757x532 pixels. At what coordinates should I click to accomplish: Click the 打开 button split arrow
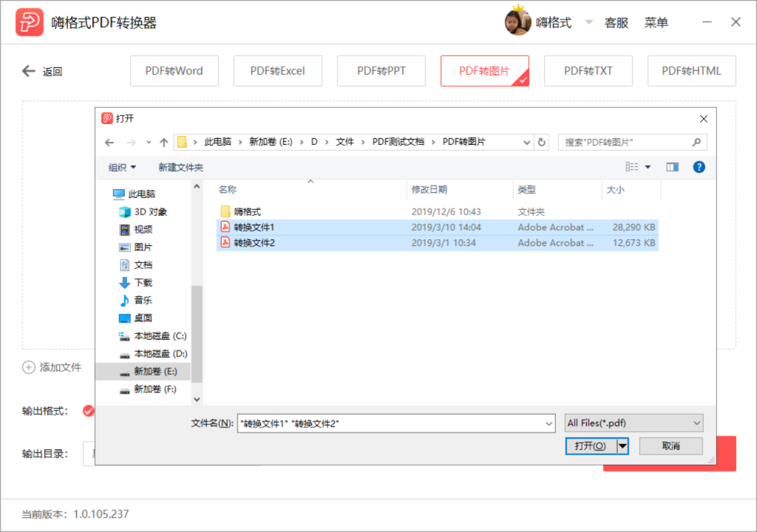tap(622, 446)
